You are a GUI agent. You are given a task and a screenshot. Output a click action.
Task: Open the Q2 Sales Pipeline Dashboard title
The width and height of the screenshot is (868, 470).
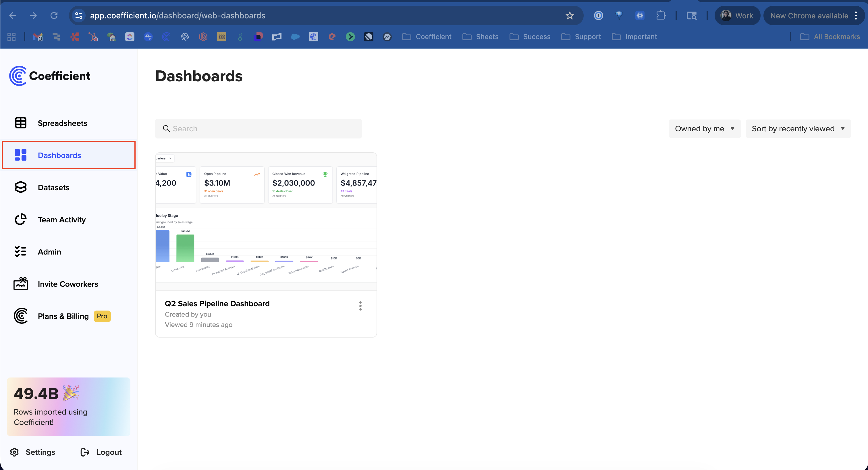coord(217,304)
